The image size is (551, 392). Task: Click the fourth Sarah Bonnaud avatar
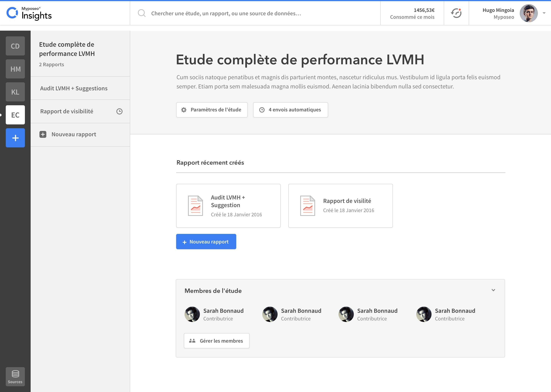[x=424, y=314]
